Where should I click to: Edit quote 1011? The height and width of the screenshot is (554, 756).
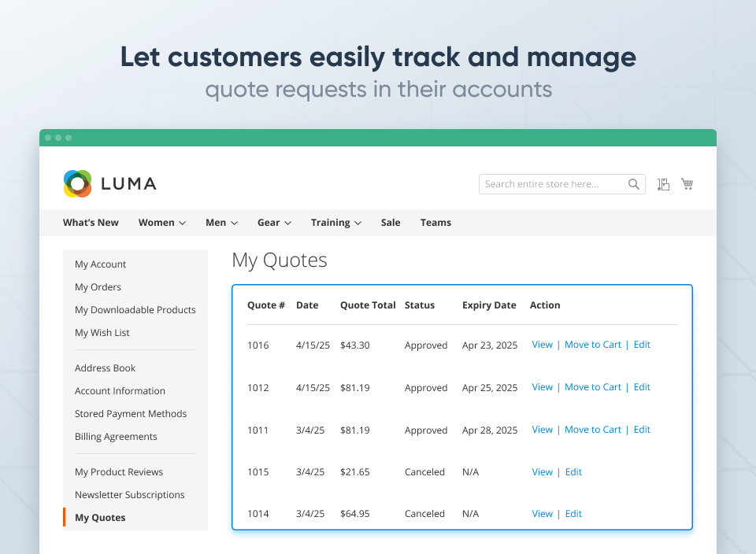click(x=642, y=430)
